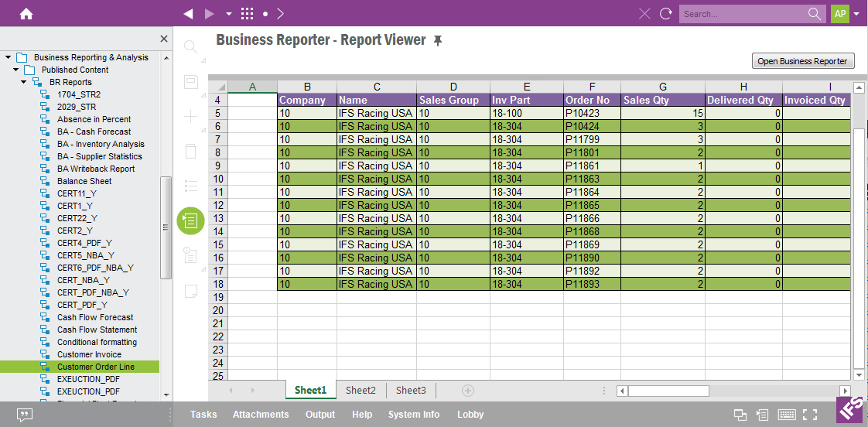Open navigation history dropdown arrow
This screenshot has width=868, height=427.
[229, 15]
